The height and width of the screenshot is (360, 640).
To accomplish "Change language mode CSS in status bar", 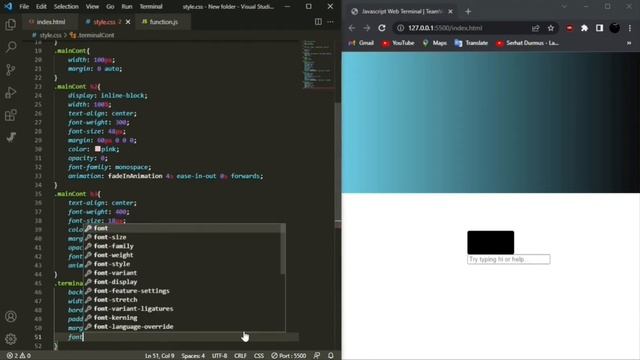I will tap(259, 356).
